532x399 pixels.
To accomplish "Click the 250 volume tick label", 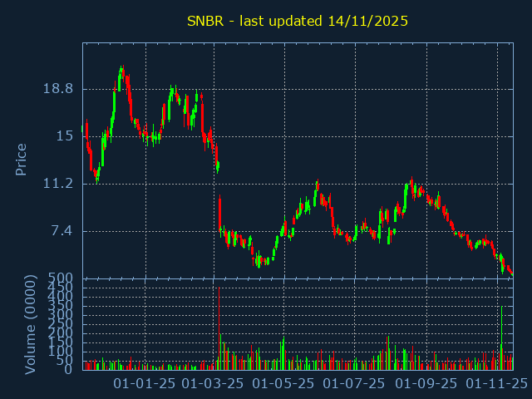I will [60, 324].
